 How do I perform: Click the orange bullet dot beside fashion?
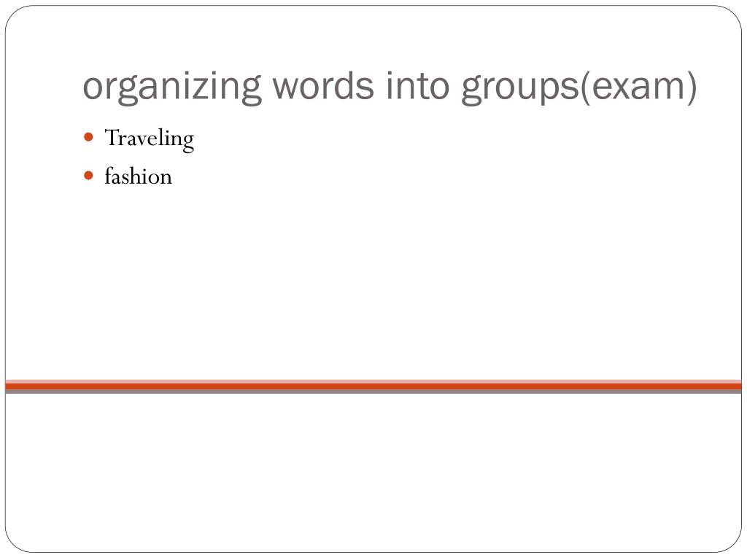pyautogui.click(x=88, y=176)
